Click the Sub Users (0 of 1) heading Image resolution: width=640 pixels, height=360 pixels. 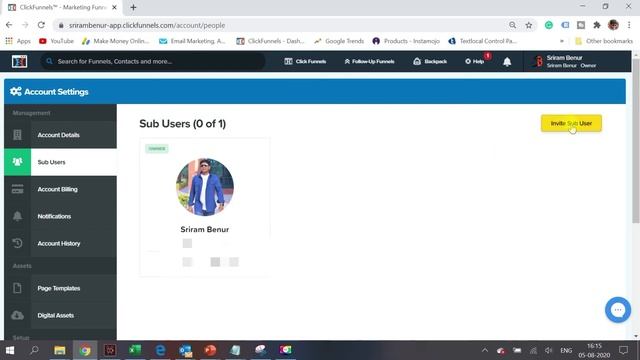coord(182,124)
